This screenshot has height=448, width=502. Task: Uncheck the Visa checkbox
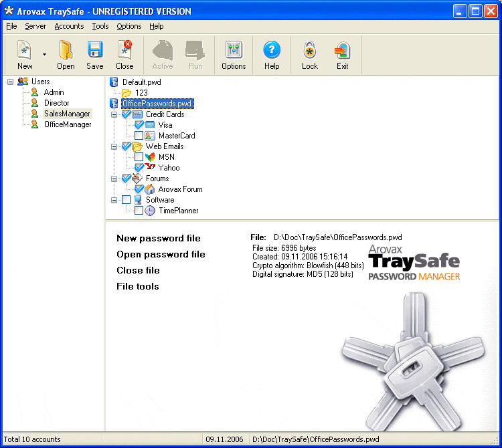tap(139, 125)
